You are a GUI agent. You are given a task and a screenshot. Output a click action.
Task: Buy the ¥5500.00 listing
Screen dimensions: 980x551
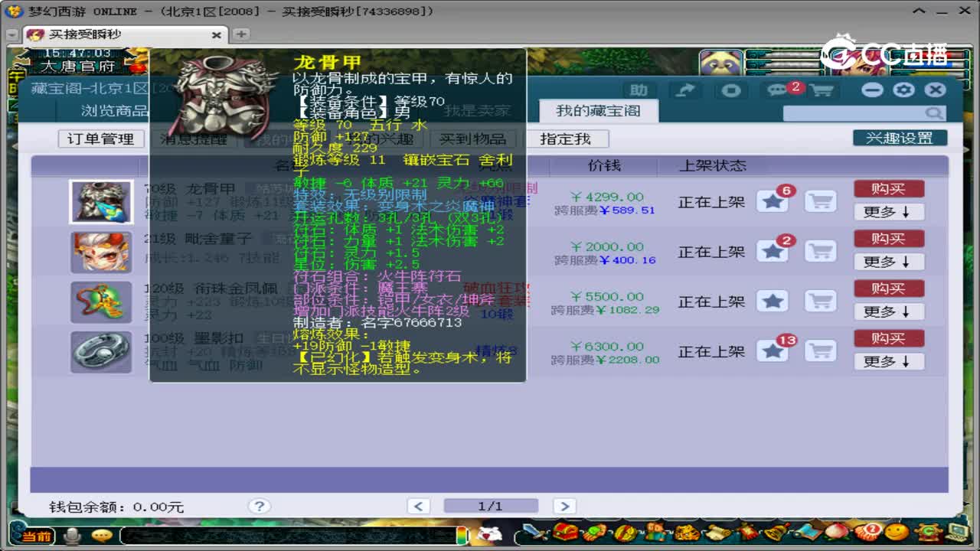(889, 289)
